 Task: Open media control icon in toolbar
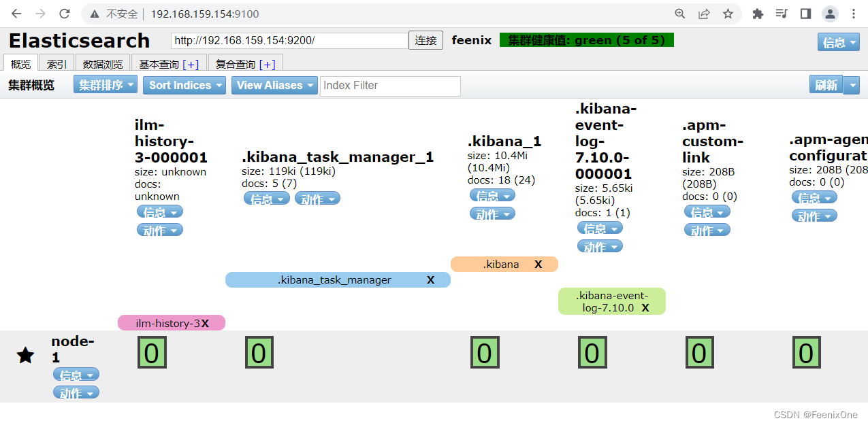coord(782,14)
